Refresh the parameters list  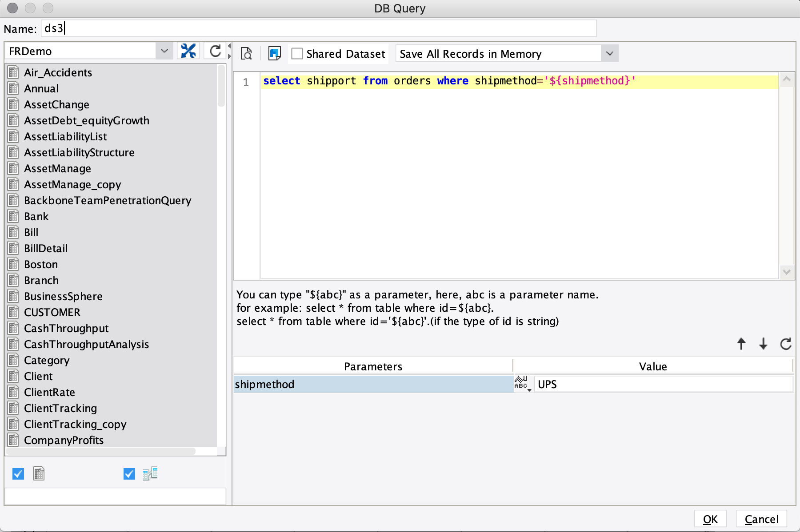786,344
